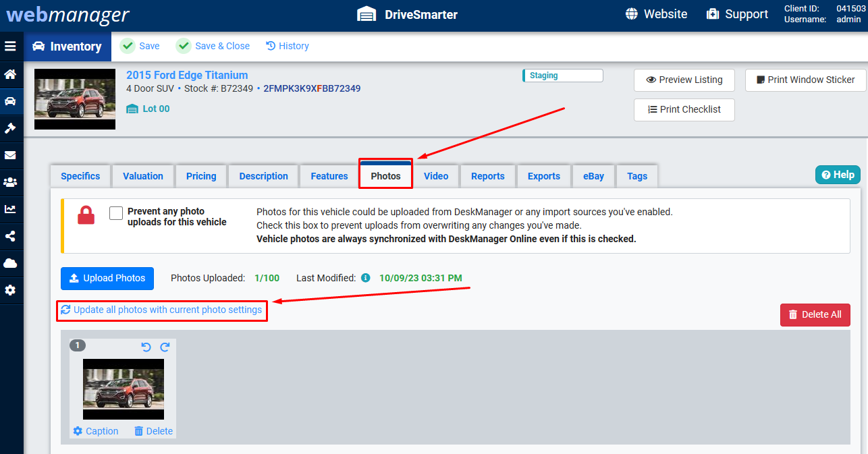Switch to the Valuation tab
Image resolution: width=868 pixels, height=454 pixels.
coord(142,175)
